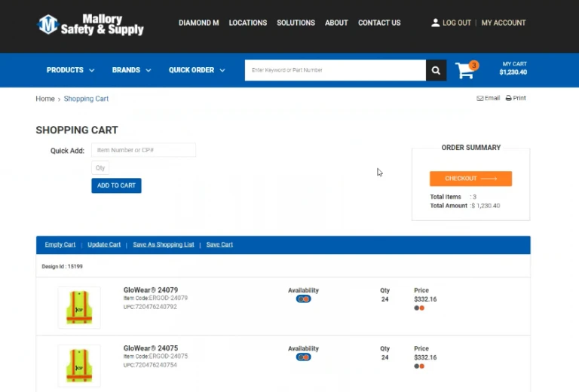This screenshot has height=392, width=579.
Task: Focus the keyword or part number search field
Action: click(335, 70)
